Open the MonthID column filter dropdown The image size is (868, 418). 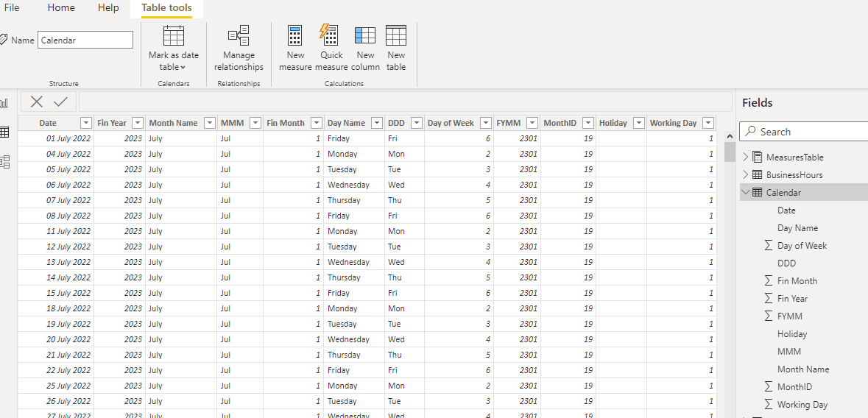coord(588,123)
